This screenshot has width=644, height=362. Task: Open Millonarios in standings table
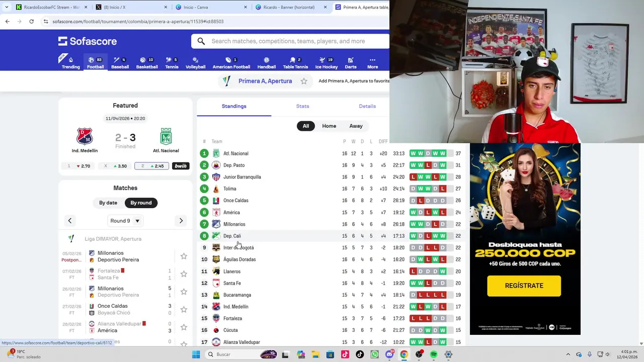click(234, 224)
